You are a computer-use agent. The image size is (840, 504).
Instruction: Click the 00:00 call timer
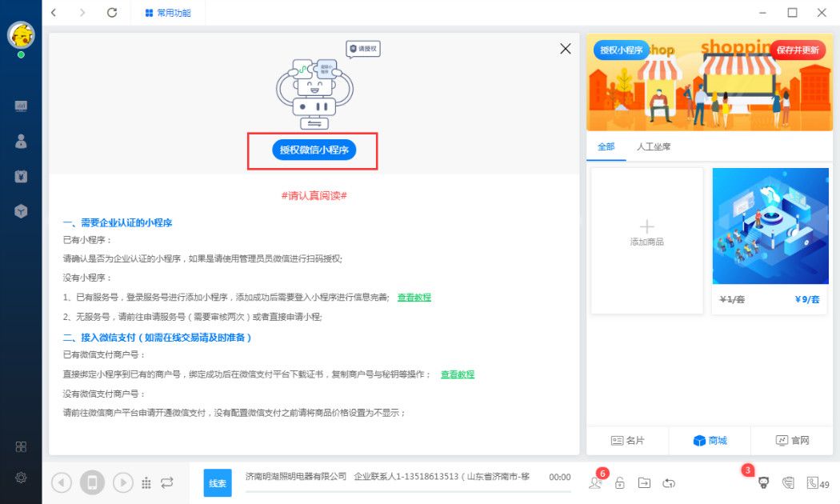tap(560, 478)
